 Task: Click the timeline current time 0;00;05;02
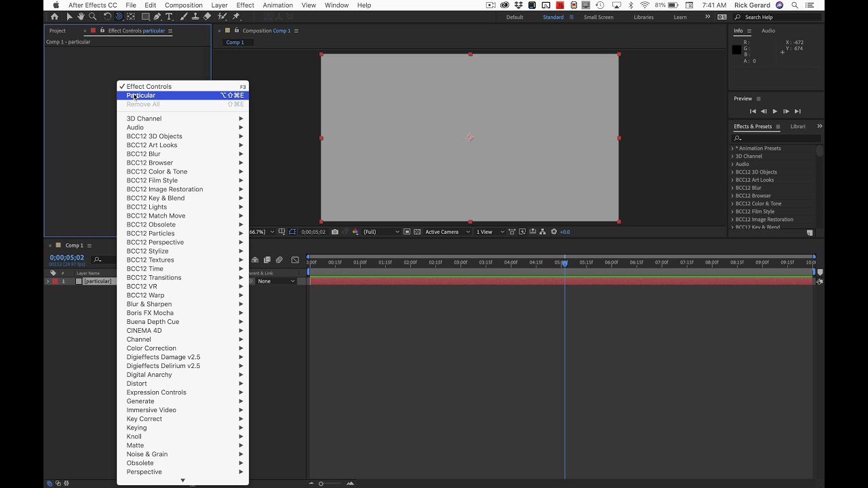click(x=66, y=258)
